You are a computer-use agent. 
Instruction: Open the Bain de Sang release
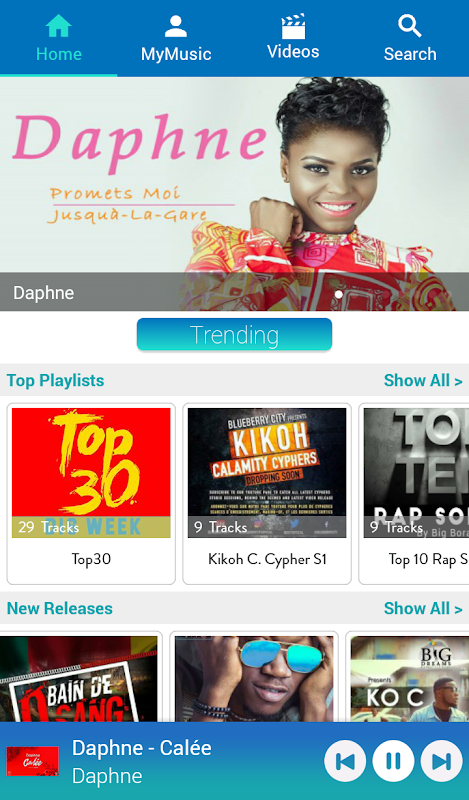point(79,678)
